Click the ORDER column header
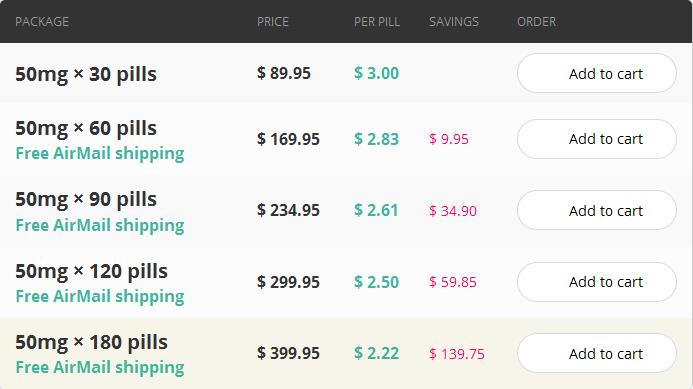Screen dimensions: 693x389 [537, 22]
